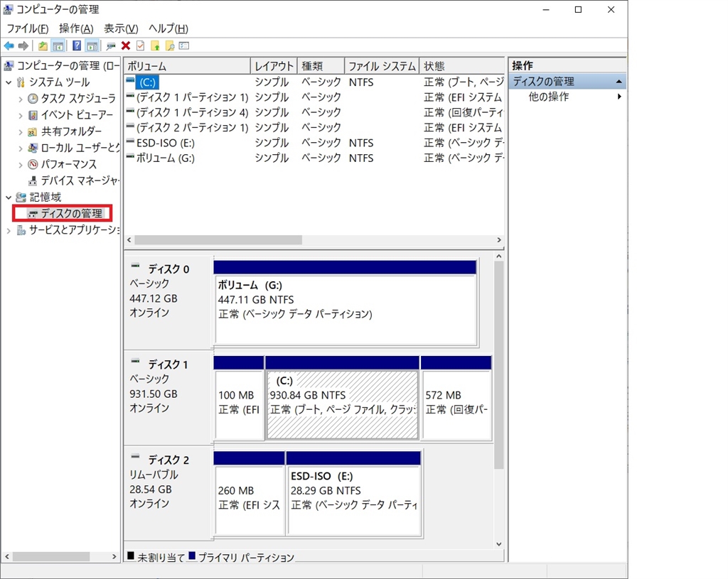
Task: Expand イベント ビューアー tree node
Action: [x=21, y=116]
